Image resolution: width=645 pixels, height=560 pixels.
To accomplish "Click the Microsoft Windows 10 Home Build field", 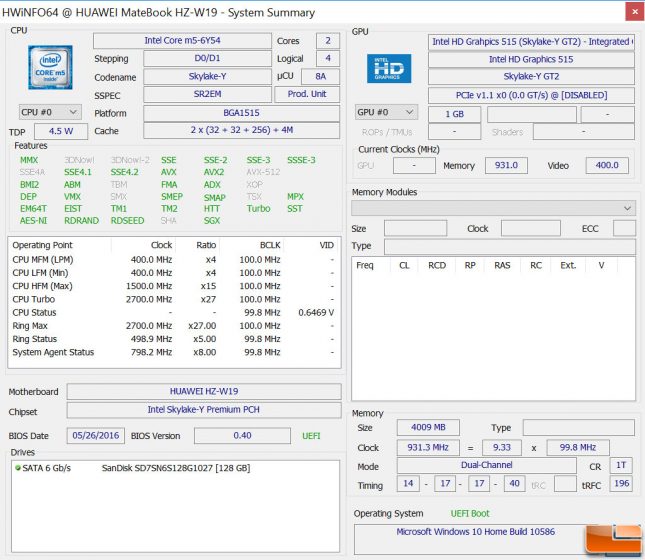I will pyautogui.click(x=476, y=539).
